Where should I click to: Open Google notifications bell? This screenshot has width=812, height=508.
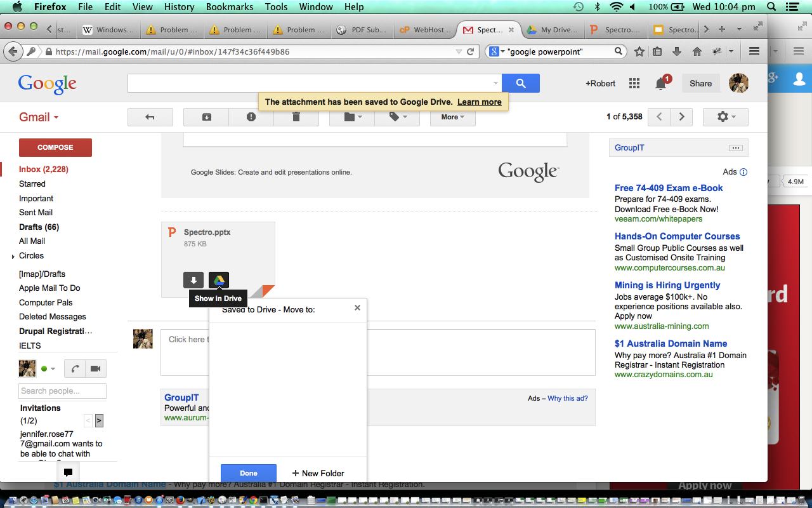pos(660,84)
